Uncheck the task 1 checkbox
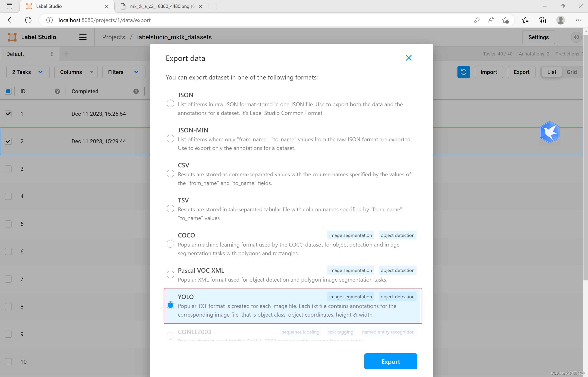 8,114
